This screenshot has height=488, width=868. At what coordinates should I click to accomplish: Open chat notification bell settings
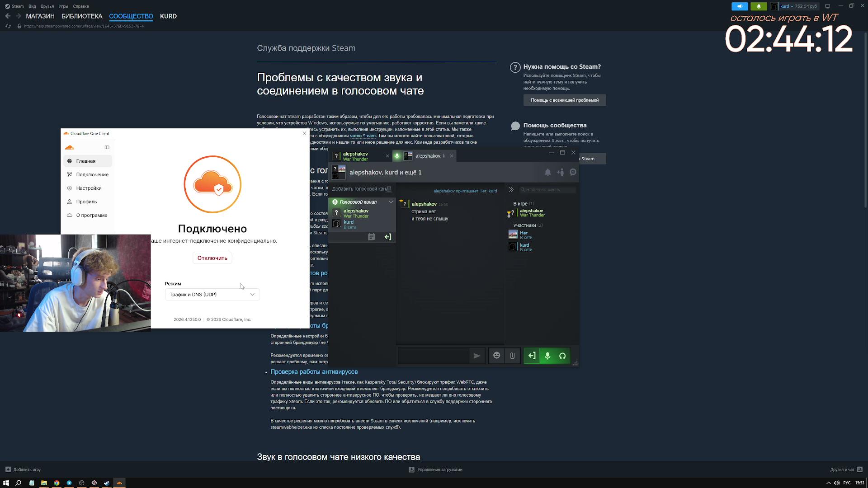[547, 172]
